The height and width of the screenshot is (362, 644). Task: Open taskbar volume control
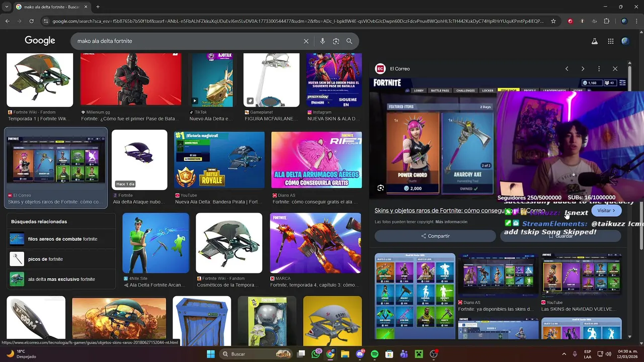pos(608,354)
